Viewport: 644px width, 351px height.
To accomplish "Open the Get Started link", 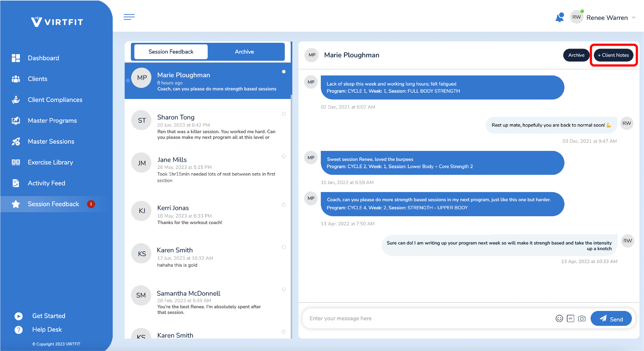I will [49, 316].
